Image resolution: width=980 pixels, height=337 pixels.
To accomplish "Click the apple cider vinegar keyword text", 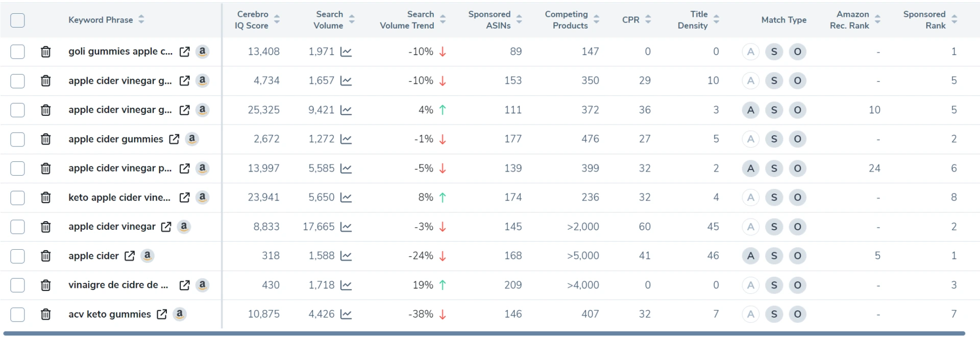I will point(112,227).
